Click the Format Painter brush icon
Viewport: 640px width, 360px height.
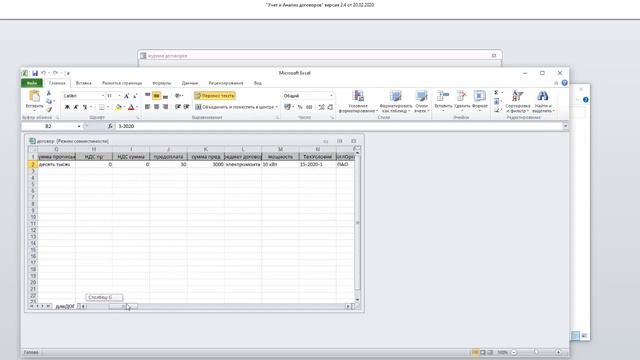click(49, 109)
